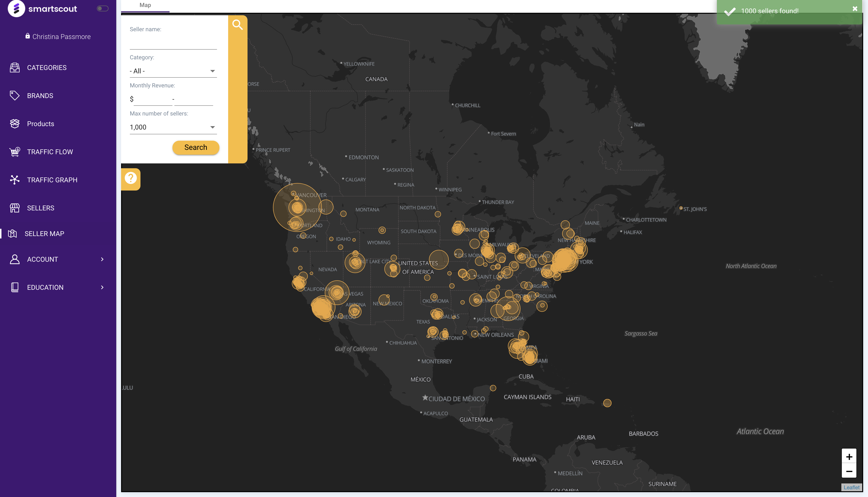Click the SmartScout logo icon
Screen dimensions: 868x497
coord(16,8)
